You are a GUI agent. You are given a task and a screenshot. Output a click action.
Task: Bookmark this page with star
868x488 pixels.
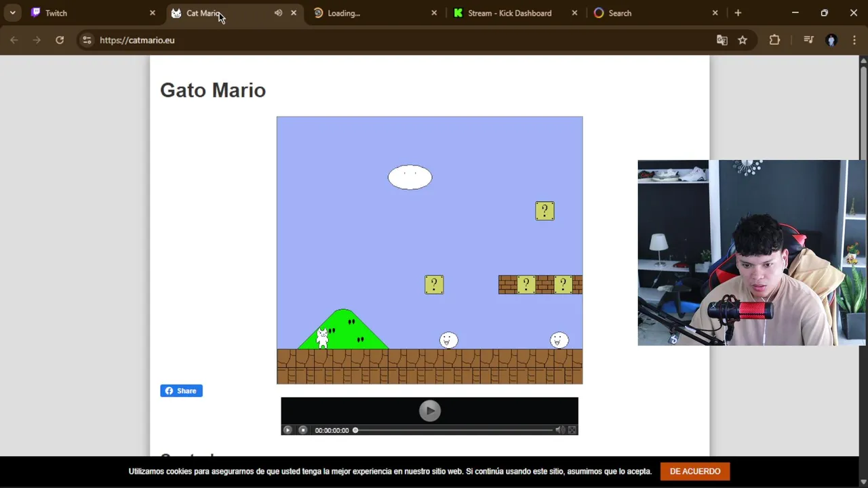tap(743, 40)
